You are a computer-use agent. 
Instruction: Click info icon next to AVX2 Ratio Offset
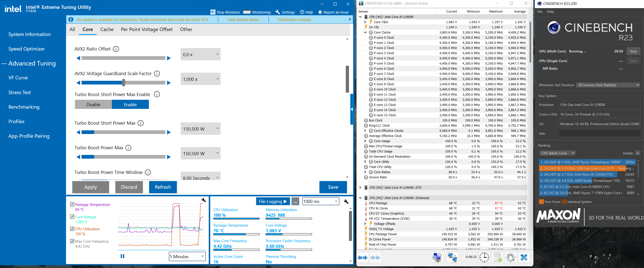pyautogui.click(x=116, y=49)
